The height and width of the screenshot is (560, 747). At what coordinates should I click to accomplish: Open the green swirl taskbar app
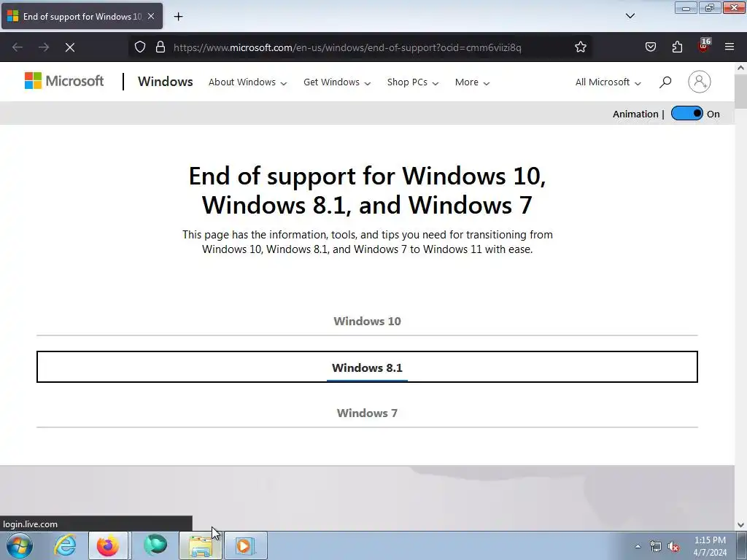(155, 545)
